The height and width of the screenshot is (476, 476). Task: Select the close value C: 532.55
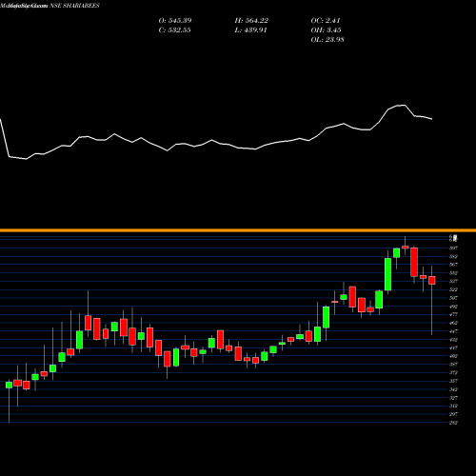(174, 30)
